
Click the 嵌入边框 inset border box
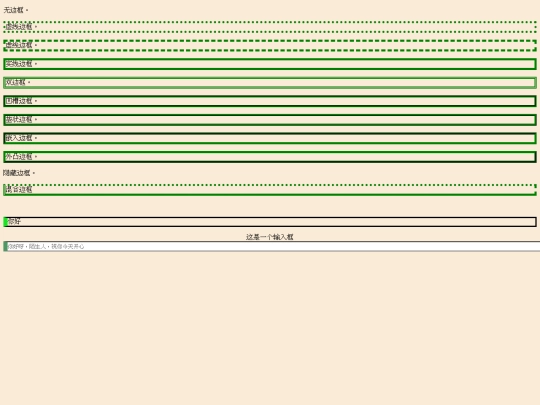point(270,138)
